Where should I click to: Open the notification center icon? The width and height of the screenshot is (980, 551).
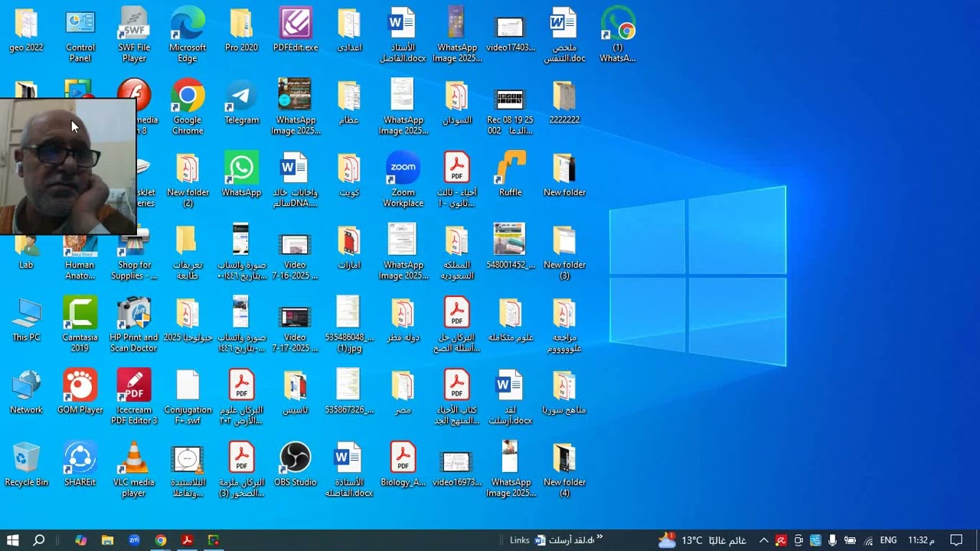[x=956, y=540]
